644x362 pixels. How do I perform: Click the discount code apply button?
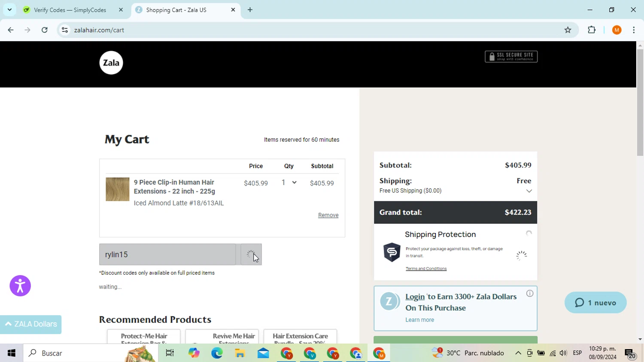pyautogui.click(x=251, y=255)
